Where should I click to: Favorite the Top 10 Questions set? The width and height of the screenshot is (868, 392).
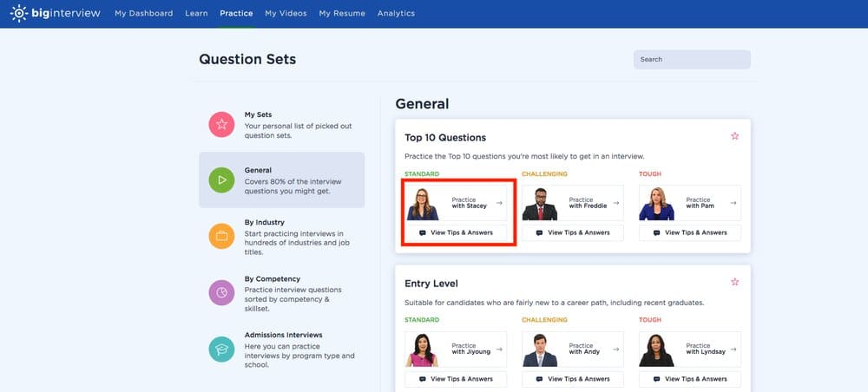tap(734, 136)
